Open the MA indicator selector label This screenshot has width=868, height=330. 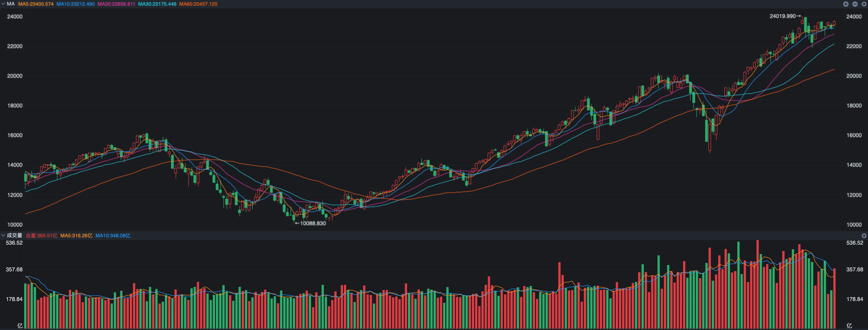[x=11, y=4]
